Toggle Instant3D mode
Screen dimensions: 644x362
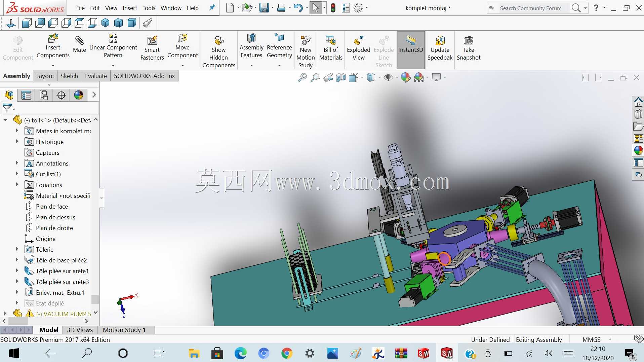(411, 50)
